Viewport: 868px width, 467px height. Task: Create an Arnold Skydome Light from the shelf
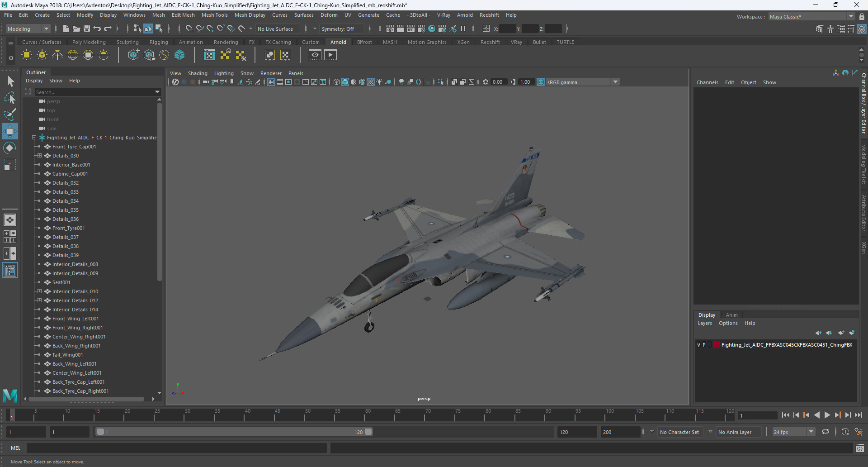pos(73,55)
